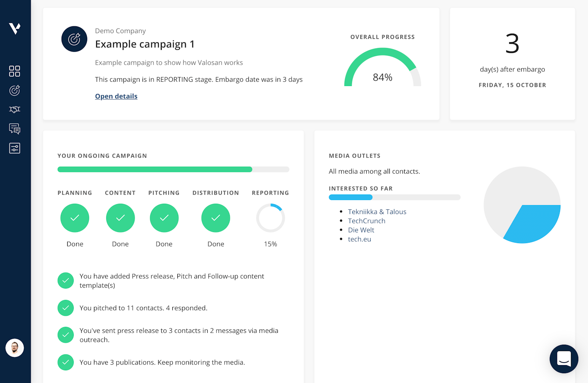Screen dimensions: 588x383
Task: Click the user profile avatar
Action: pyautogui.click(x=14, y=348)
